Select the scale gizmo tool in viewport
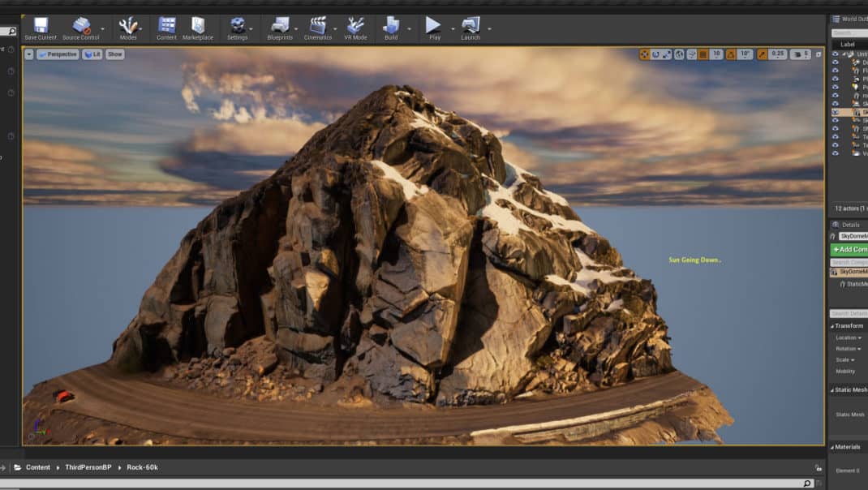 (x=667, y=54)
